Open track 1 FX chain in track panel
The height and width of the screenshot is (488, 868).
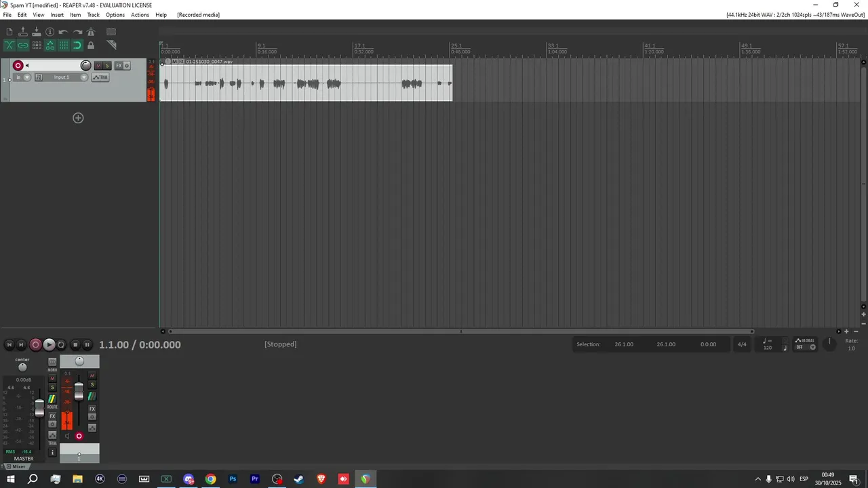click(x=119, y=66)
